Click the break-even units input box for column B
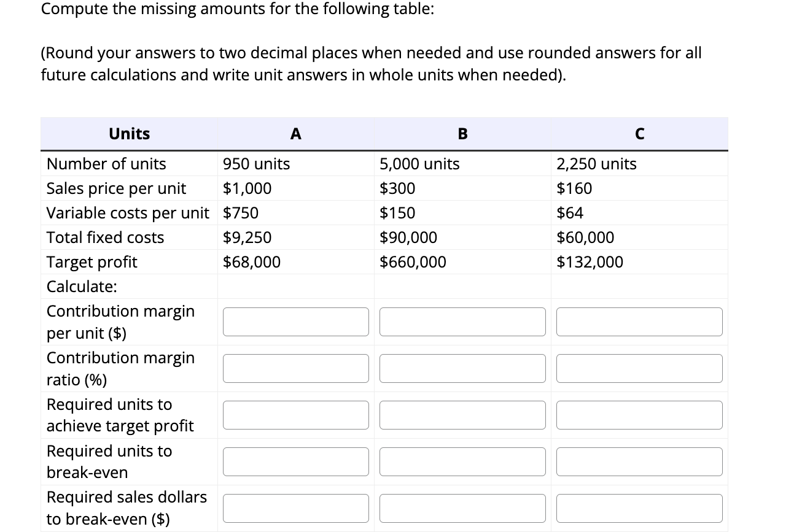The height and width of the screenshot is (532, 802). pos(462,461)
